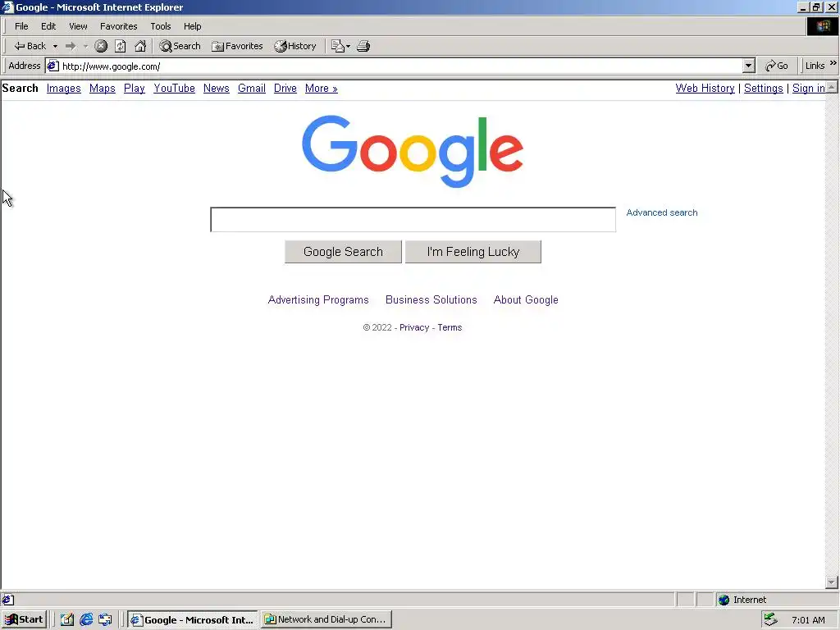Open the File menu
840x630 pixels.
21,26
